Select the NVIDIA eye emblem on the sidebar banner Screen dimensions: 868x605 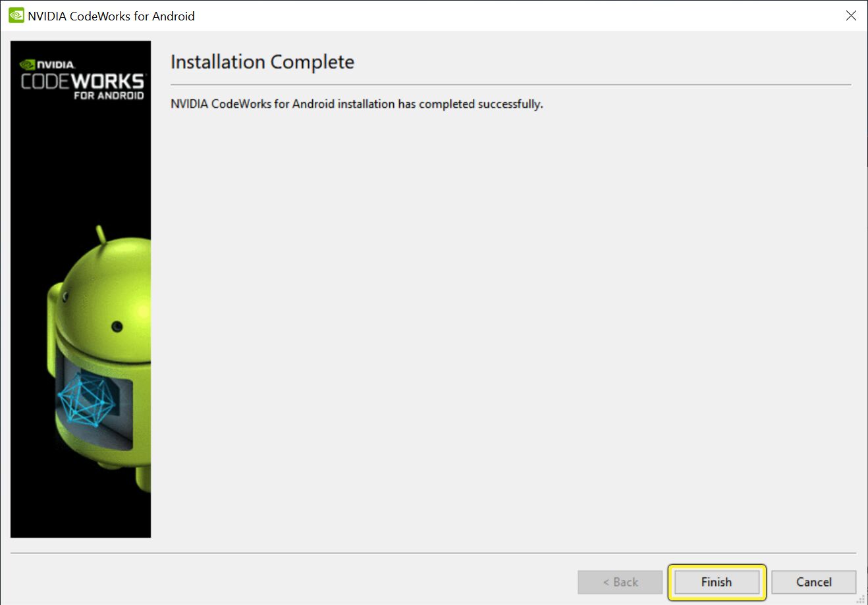[x=27, y=64]
